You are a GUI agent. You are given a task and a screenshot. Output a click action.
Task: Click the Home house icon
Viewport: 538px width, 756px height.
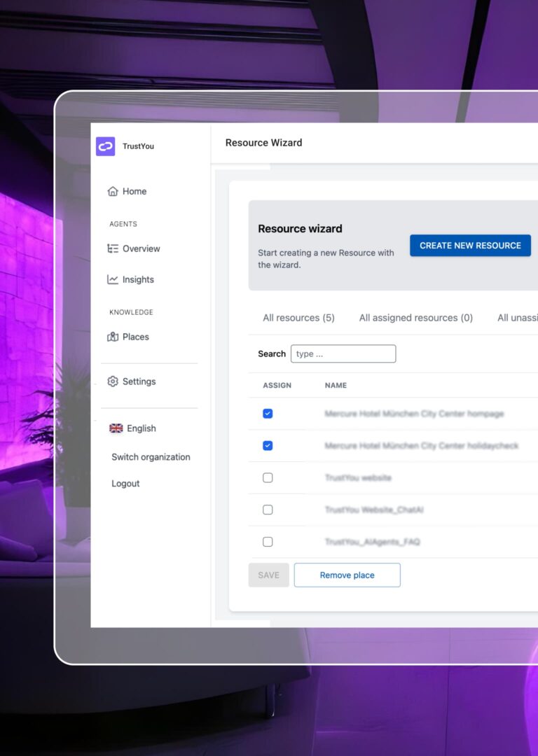point(112,191)
